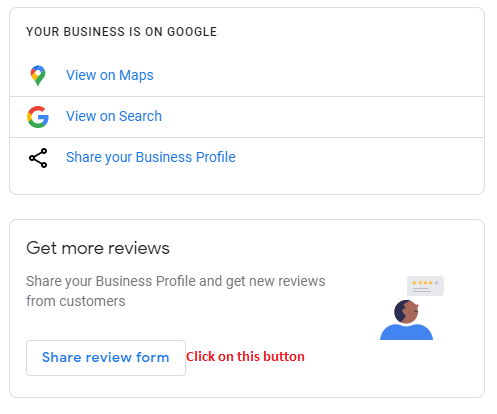Click the star rating speech bubble
Viewport: 497px width, 414px height.
click(425, 286)
